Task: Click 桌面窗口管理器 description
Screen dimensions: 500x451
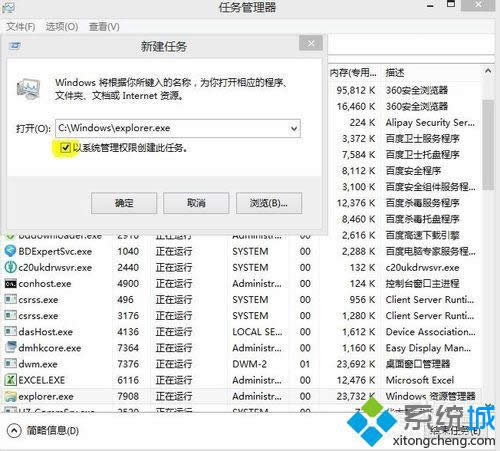Action: click(x=418, y=364)
